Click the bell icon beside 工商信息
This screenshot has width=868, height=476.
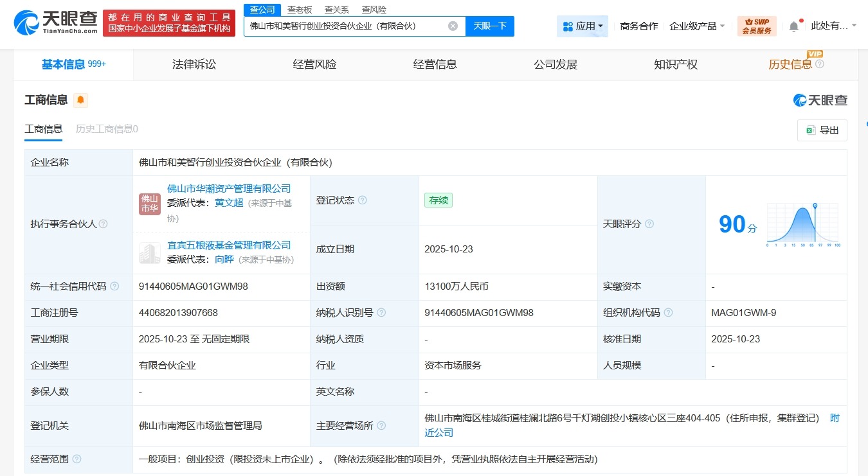click(82, 100)
